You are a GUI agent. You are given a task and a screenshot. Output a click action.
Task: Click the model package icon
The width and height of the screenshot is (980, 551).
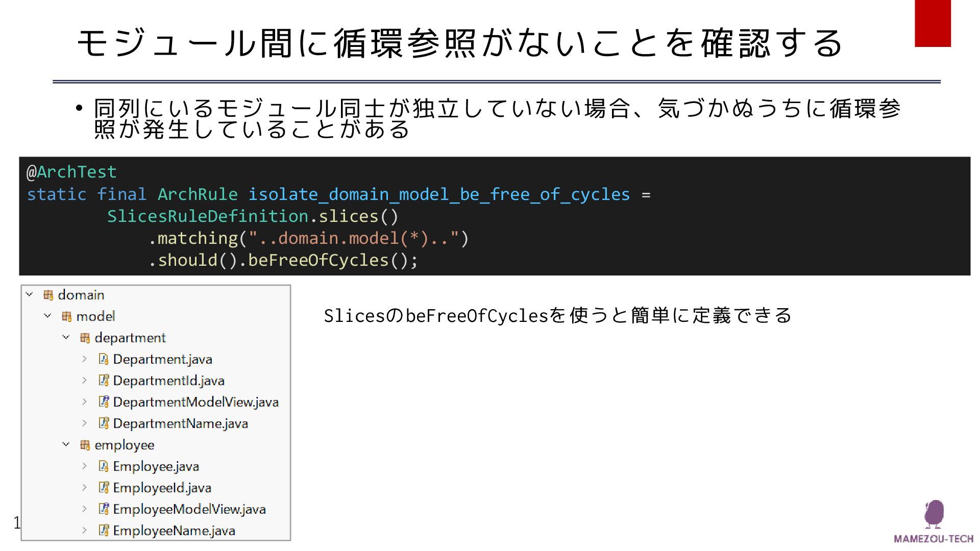66,316
